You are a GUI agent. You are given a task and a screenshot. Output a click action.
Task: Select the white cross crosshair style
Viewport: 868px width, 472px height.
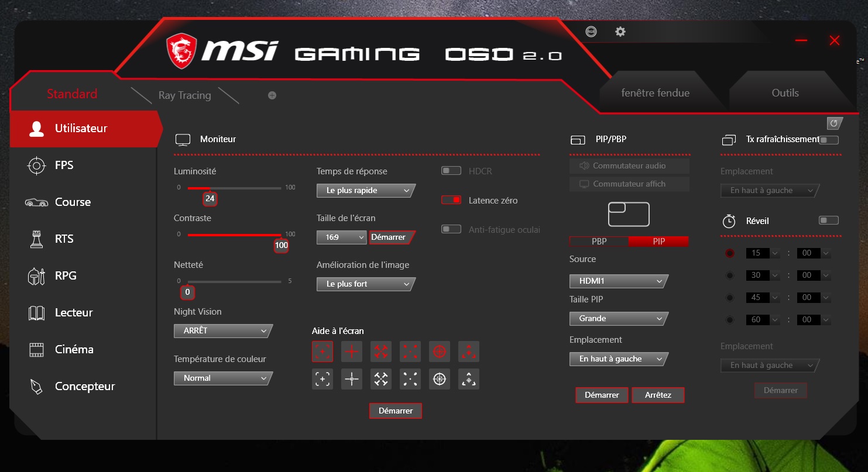point(351,378)
